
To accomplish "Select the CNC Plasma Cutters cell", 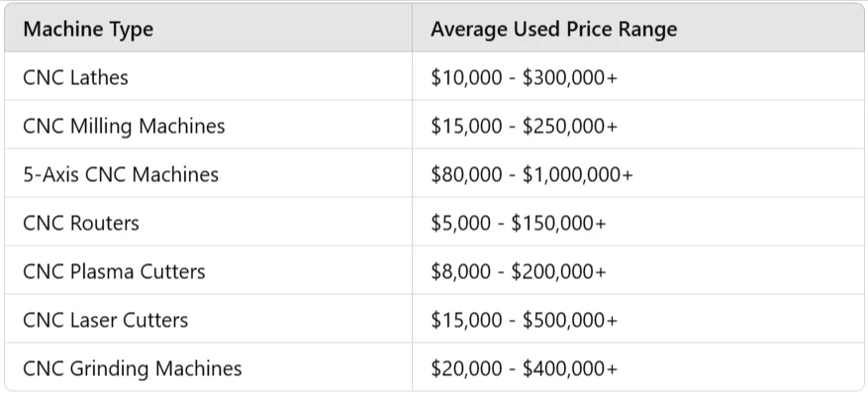I will tap(208, 270).
